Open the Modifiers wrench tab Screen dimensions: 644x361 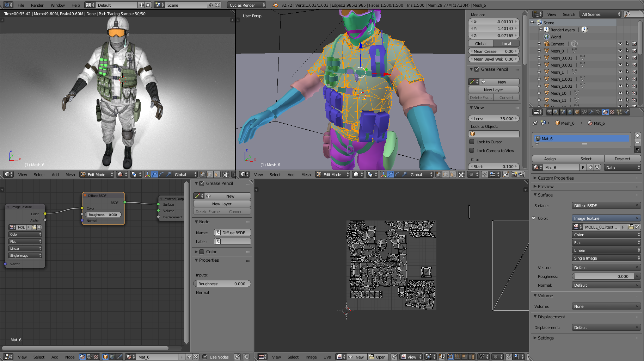point(591,112)
